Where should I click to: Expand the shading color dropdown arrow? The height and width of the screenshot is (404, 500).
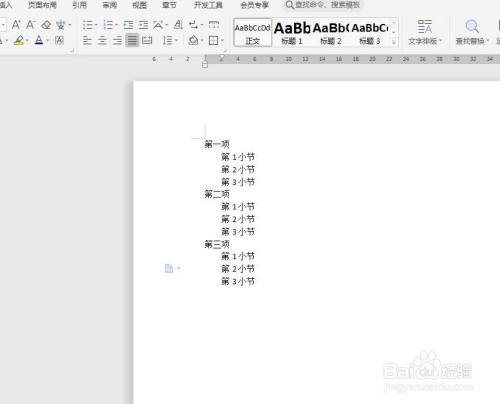(202, 41)
